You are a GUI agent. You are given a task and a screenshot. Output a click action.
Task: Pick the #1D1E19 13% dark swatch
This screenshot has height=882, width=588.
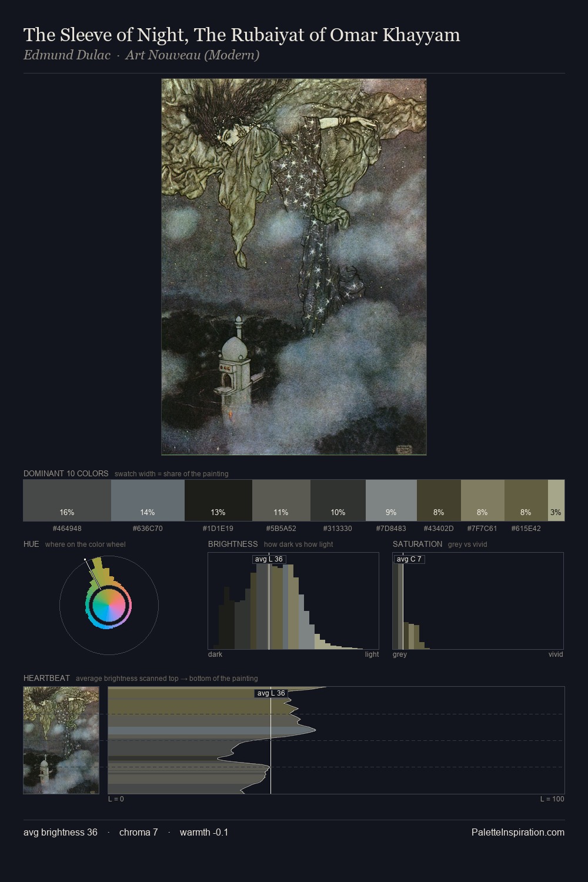pos(218,500)
